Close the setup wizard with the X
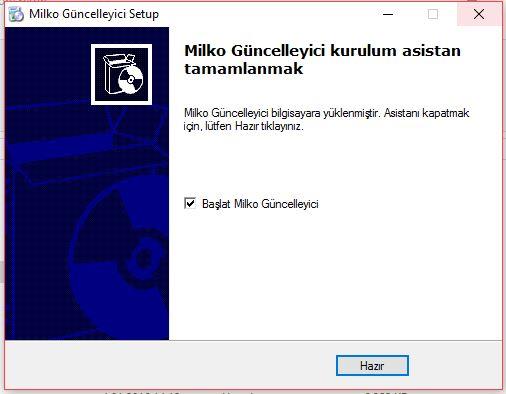Image resolution: width=506 pixels, height=394 pixels. click(479, 14)
